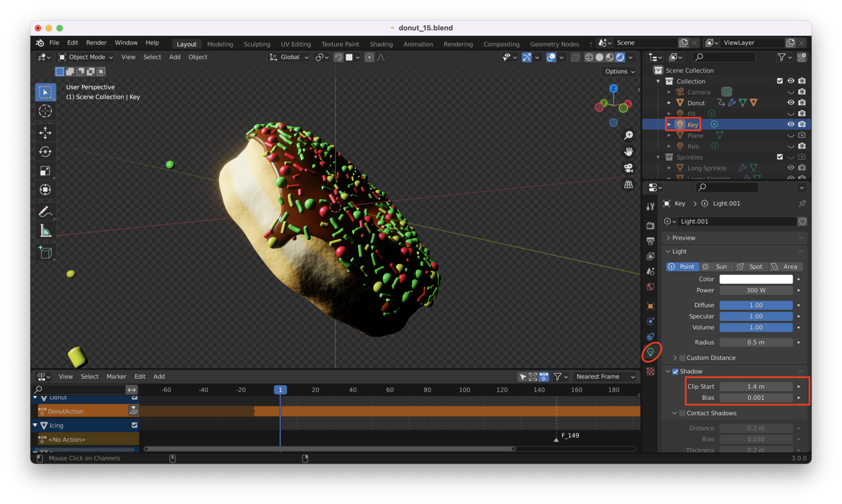Viewport: 842px width, 504px height.
Task: Hide the Donut object in viewport
Action: pyautogui.click(x=790, y=103)
